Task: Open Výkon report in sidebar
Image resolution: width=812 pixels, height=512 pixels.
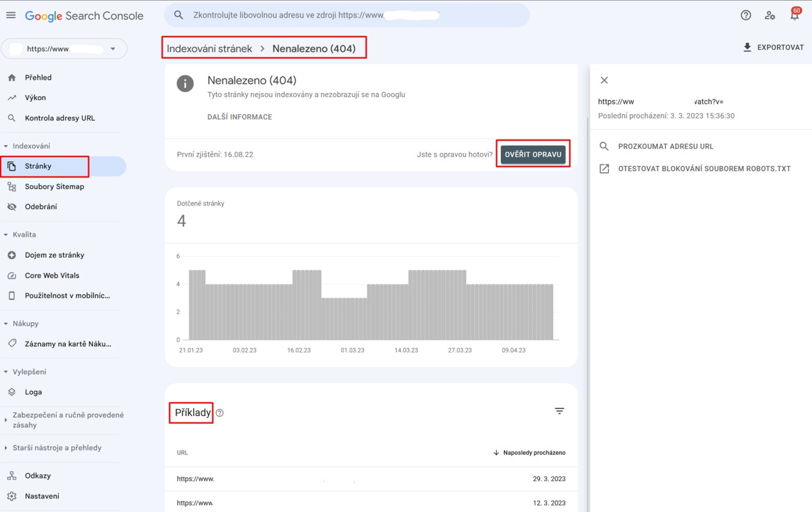Action: tap(35, 98)
